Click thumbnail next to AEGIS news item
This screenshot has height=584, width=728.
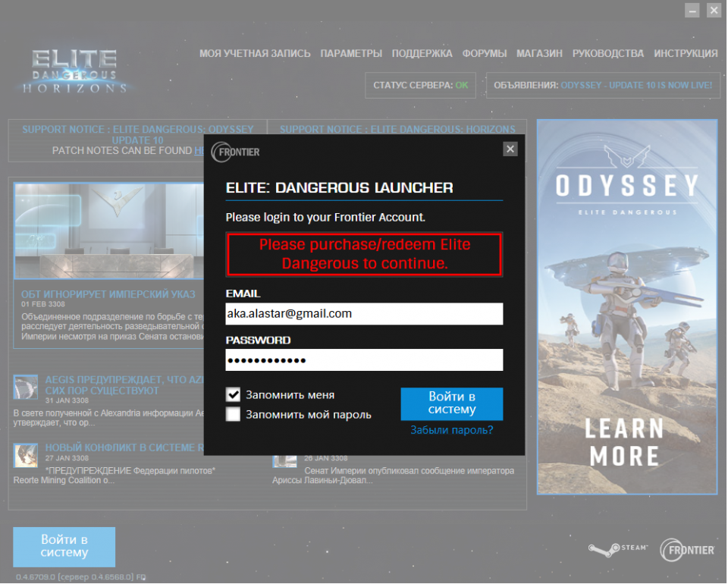(26, 387)
